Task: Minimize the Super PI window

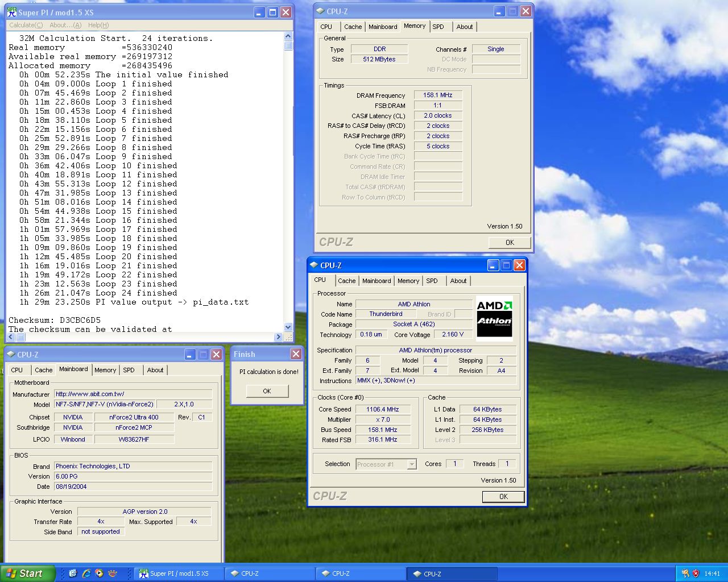Action: point(259,12)
